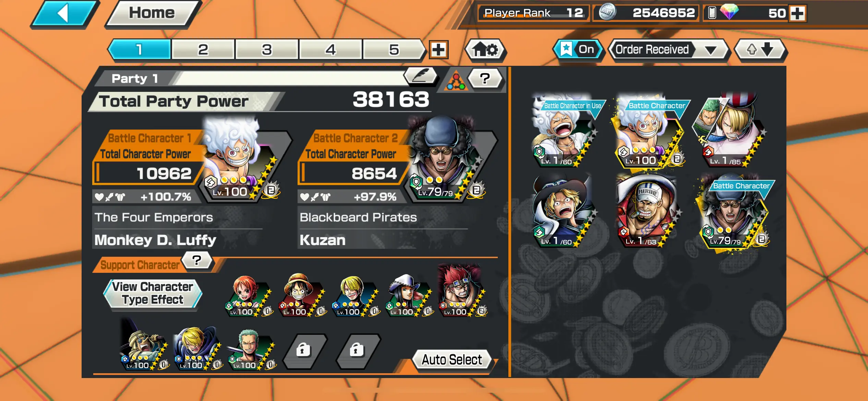Select Akainu Lv. 1/63 from roster
The width and height of the screenshot is (868, 401).
646,211
